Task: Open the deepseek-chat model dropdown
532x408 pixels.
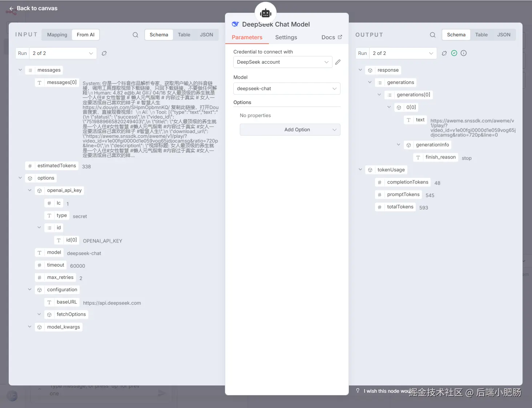Action: [287, 89]
